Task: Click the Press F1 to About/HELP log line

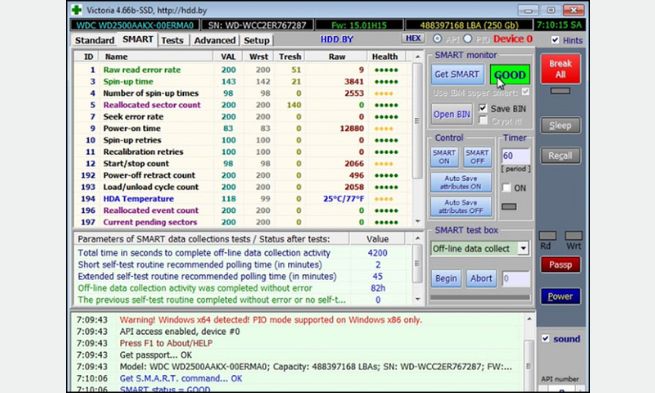Action: [166, 343]
